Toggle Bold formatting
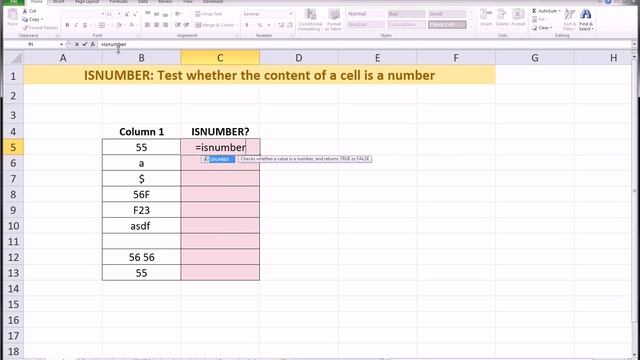 (67, 25)
